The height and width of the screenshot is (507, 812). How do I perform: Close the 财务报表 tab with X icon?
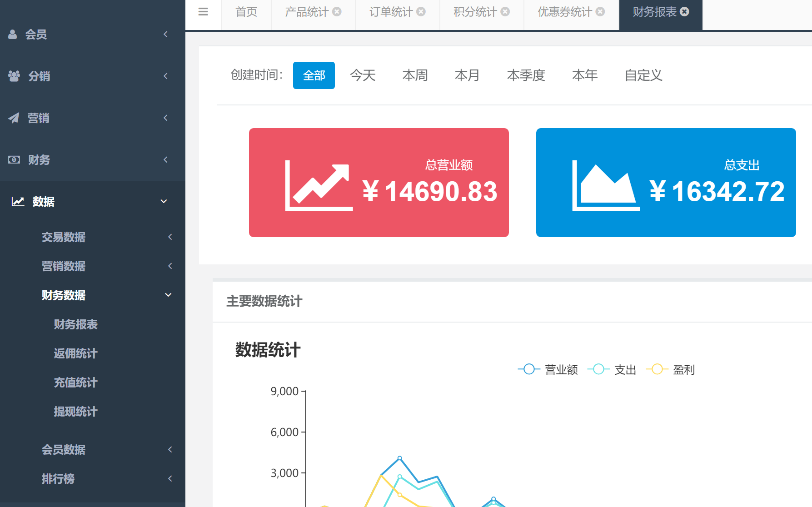[684, 12]
